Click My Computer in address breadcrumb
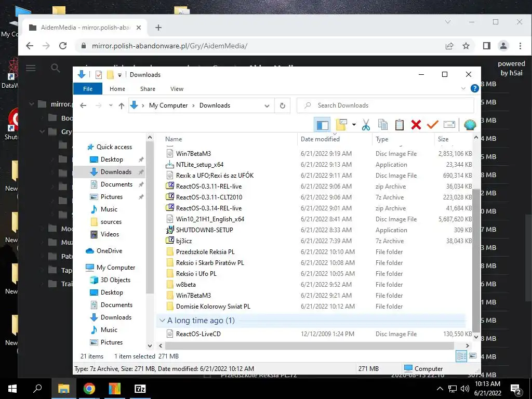532x399 pixels. click(x=168, y=105)
